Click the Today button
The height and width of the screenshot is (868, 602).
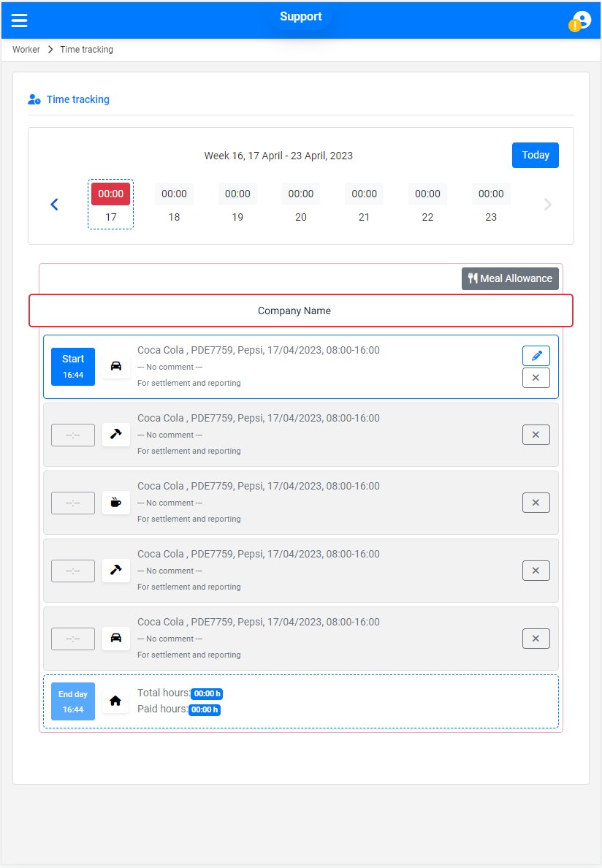pyautogui.click(x=535, y=155)
